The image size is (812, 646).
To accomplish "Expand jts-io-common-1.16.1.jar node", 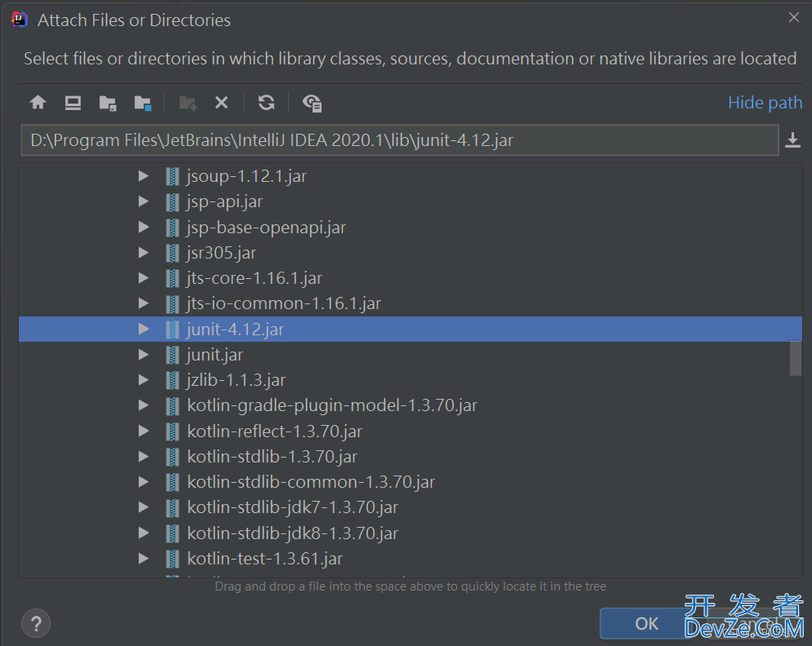I will [144, 303].
